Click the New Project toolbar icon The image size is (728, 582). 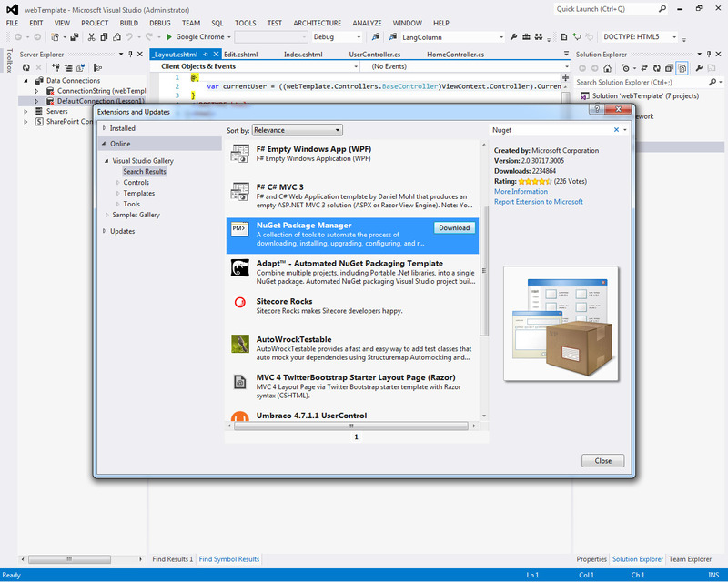point(55,37)
